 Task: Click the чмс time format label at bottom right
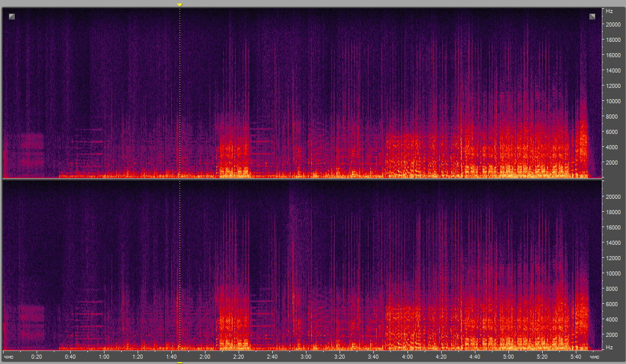[x=594, y=357]
